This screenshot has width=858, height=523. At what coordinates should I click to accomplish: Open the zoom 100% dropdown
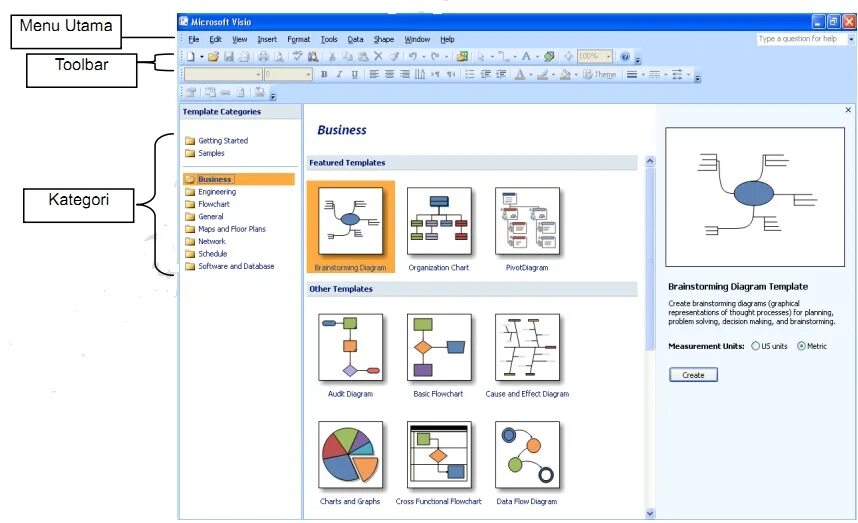point(608,56)
